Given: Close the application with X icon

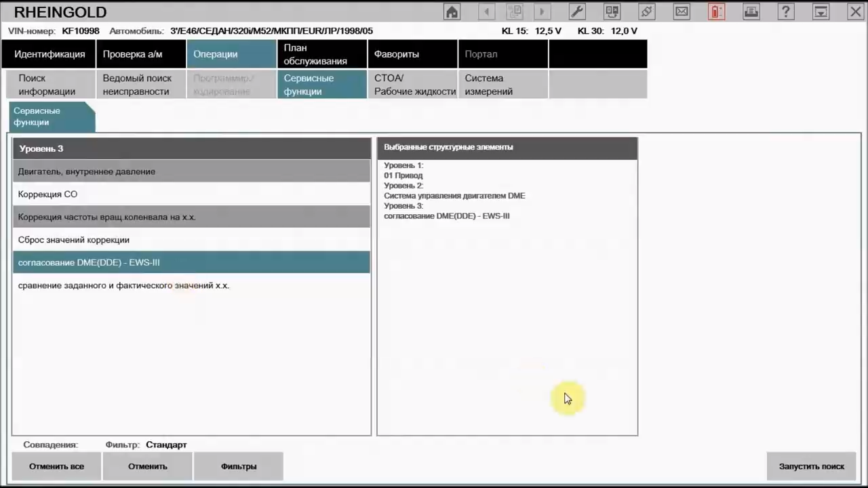Looking at the screenshot, I should (x=856, y=12).
